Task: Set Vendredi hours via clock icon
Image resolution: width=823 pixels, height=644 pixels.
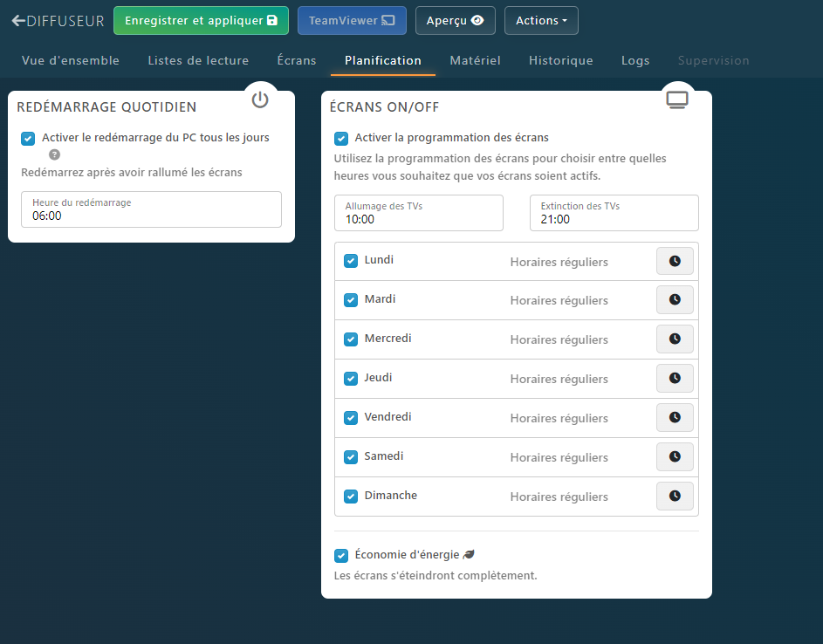Action: pos(675,418)
